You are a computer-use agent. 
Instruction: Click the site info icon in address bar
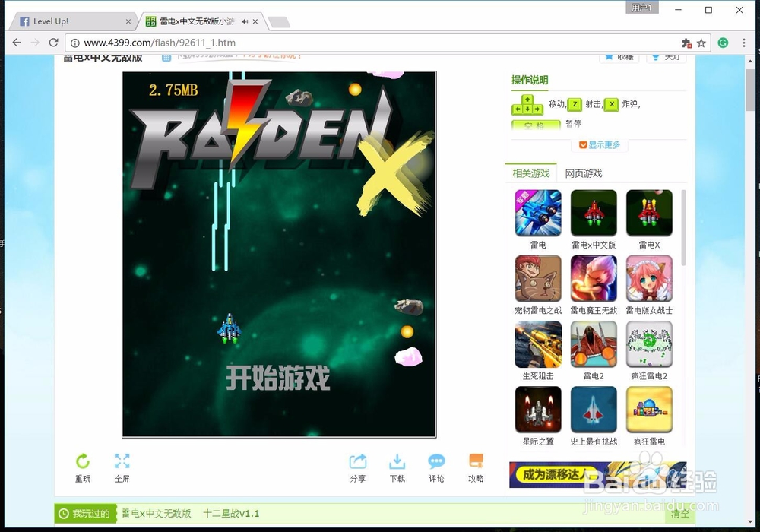pyautogui.click(x=75, y=43)
